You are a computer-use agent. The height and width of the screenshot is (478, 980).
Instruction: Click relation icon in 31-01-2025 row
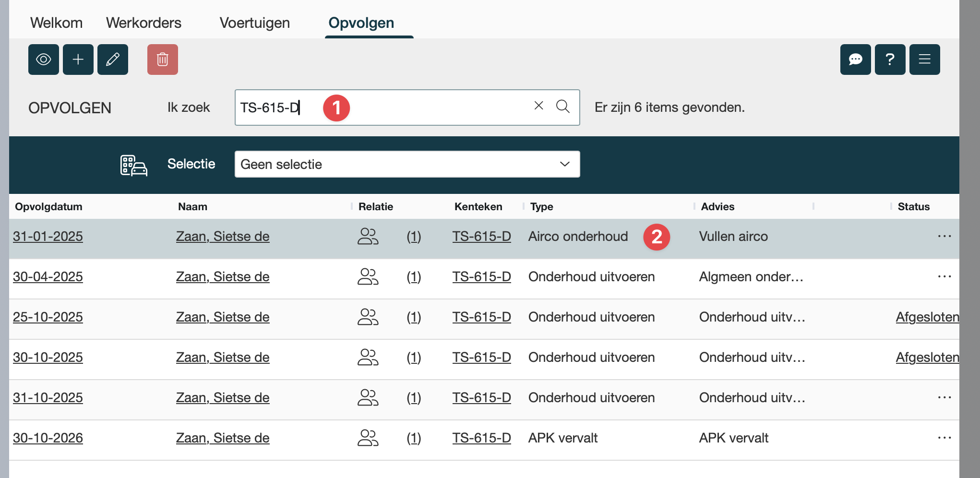368,237
